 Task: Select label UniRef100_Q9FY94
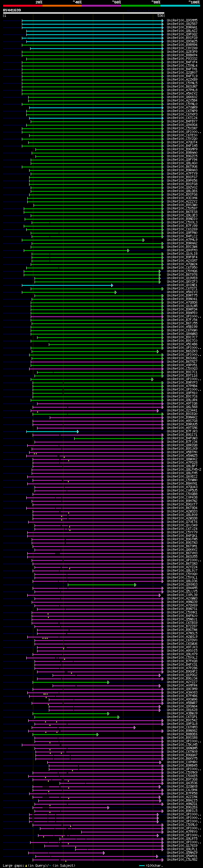182,160
